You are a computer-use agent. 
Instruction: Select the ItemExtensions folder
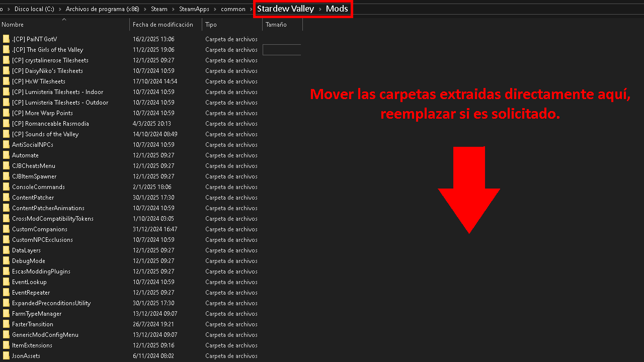click(32, 345)
